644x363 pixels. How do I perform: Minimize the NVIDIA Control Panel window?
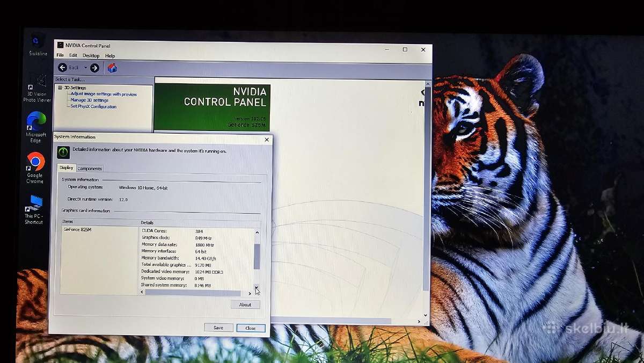tap(387, 49)
